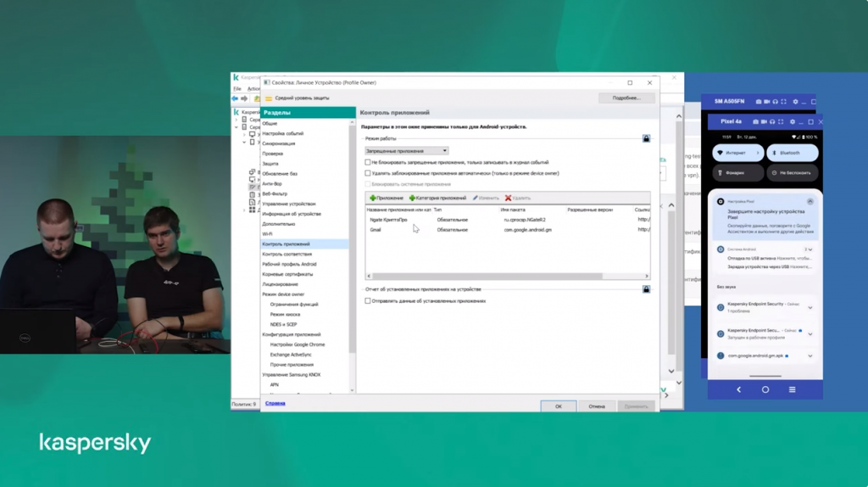Screen dimensions: 868x487
Task: Click the back arrow in Kaspersky console toolbar
Action: point(235,98)
